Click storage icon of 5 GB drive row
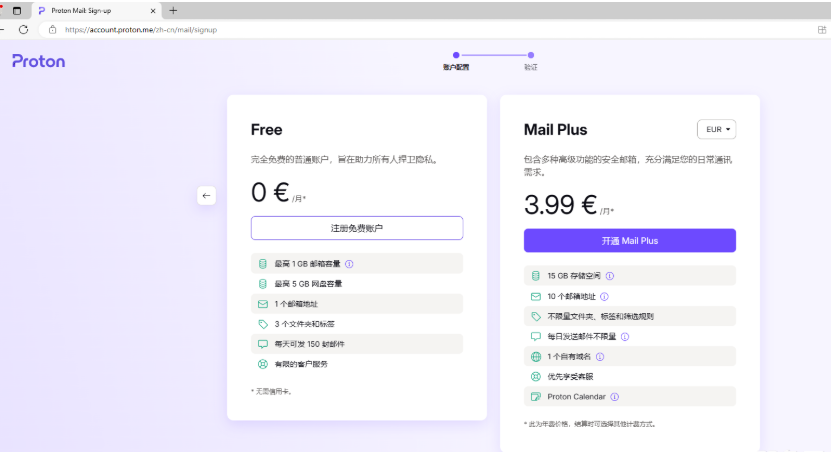Image resolution: width=831 pixels, height=452 pixels. [x=262, y=284]
